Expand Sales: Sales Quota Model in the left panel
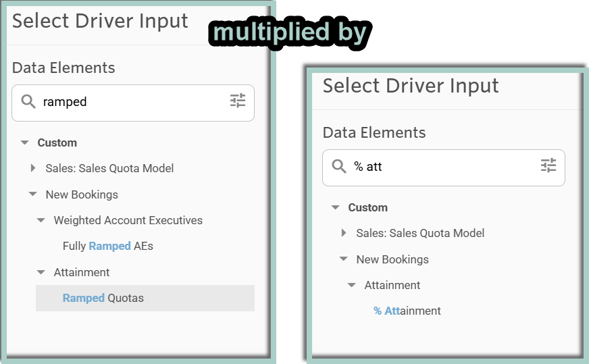 [33, 168]
